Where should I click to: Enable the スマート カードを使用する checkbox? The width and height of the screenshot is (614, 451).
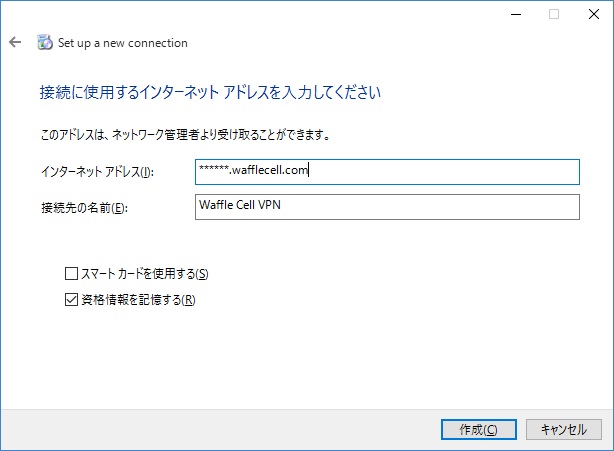(71, 273)
